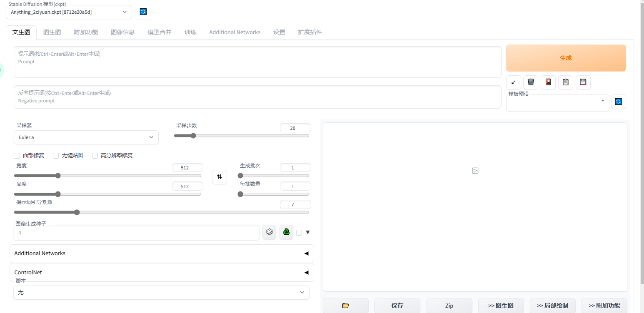Open the 扩展插件 tab
The image size is (644, 313).
click(x=310, y=32)
